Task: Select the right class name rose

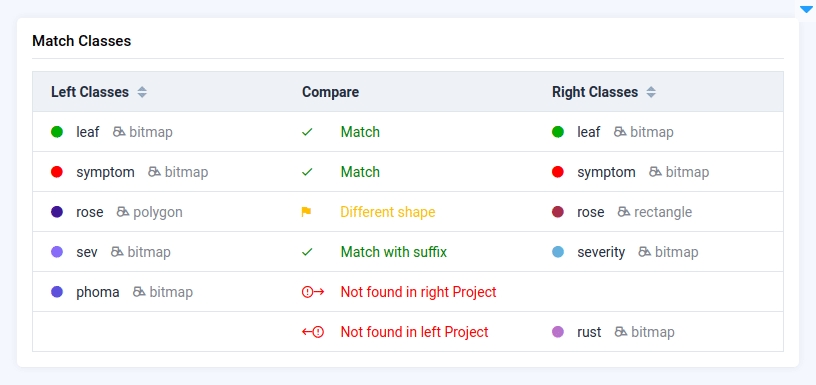Action: [591, 212]
